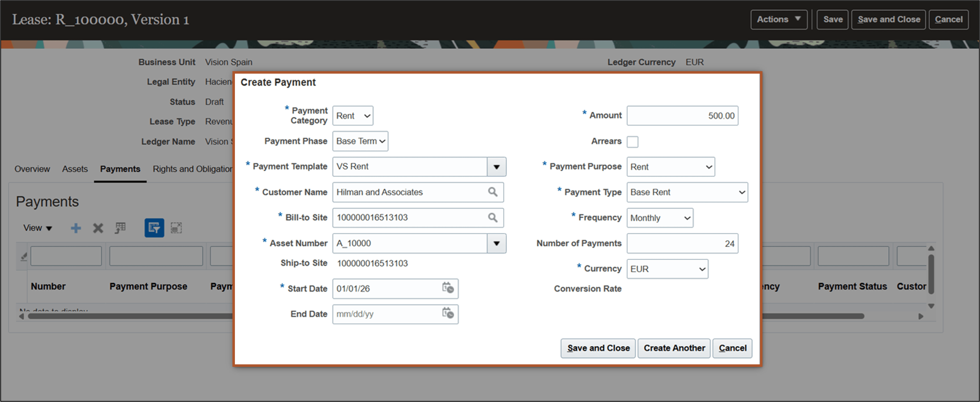
Task: Click the Create Another button
Action: click(674, 348)
